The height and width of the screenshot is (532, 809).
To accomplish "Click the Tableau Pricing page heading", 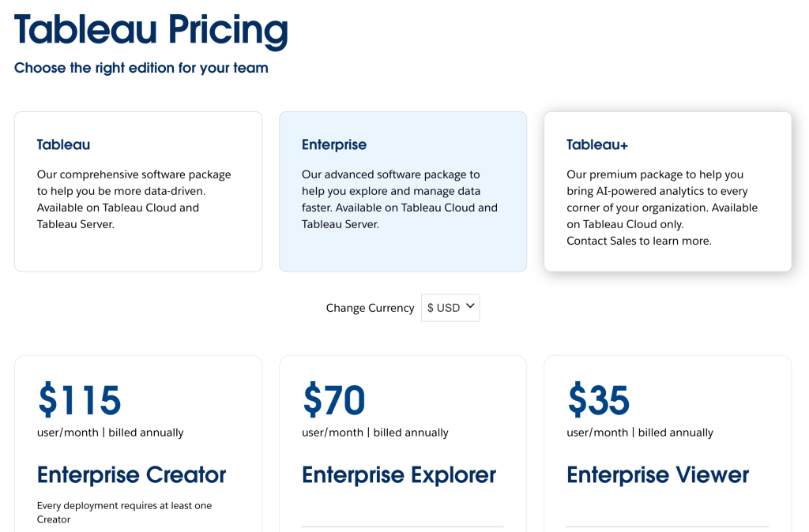I will [x=151, y=30].
